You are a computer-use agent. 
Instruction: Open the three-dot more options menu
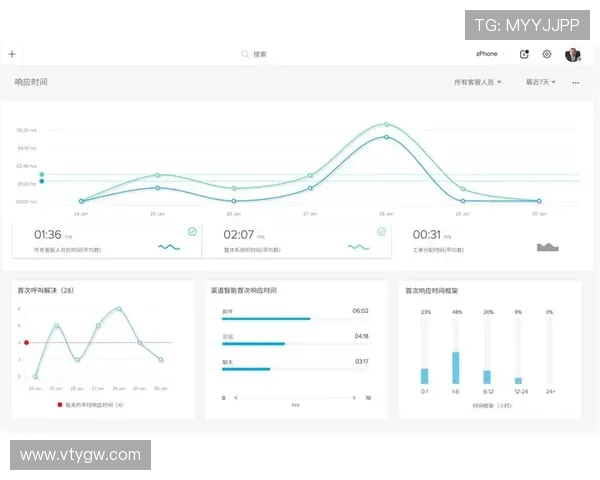[x=576, y=83]
